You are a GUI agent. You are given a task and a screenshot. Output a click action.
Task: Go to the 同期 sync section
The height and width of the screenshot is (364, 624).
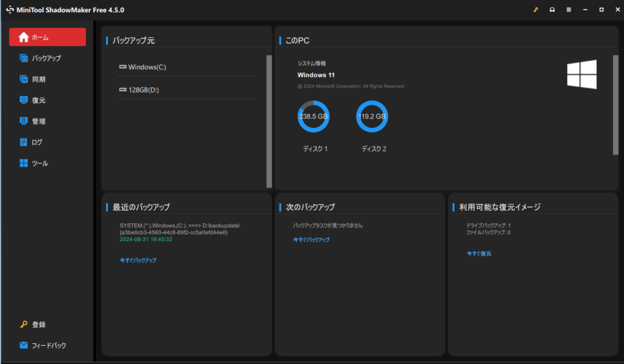click(38, 79)
